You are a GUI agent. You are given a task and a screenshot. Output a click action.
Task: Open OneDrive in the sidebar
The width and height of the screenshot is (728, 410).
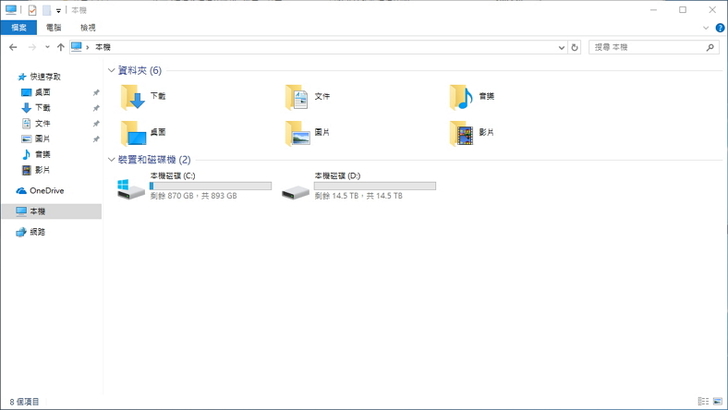(40, 191)
